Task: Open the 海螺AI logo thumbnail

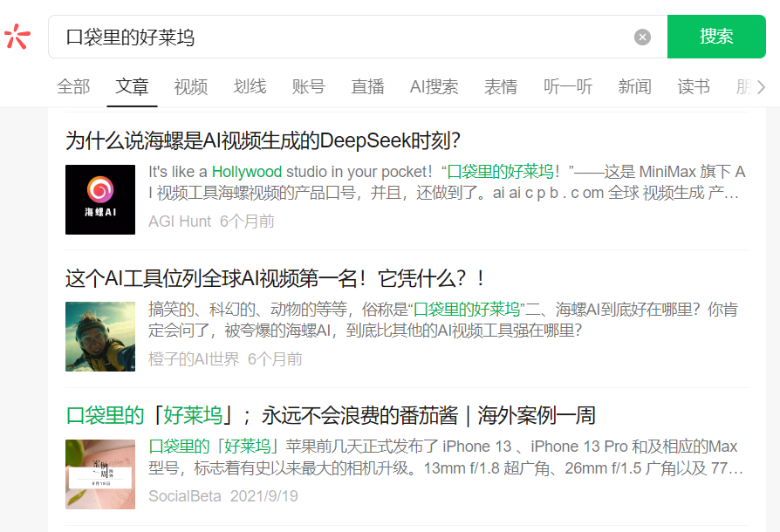Action: click(100, 200)
